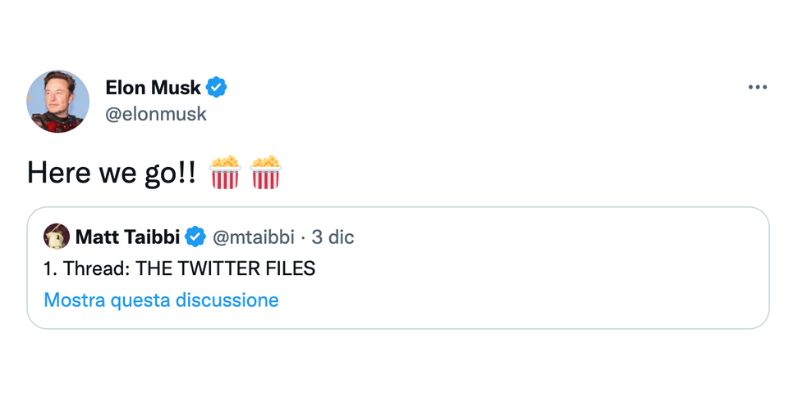
Task: Click Matt Taibbi's blue verified badge
Action: tap(197, 237)
